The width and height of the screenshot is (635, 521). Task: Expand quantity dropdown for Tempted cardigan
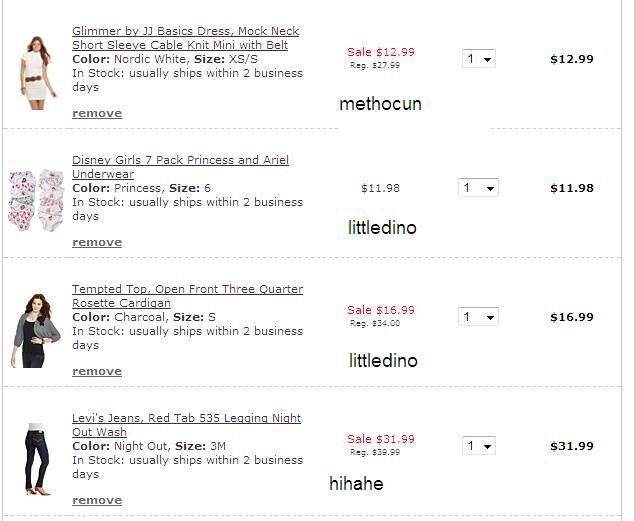click(x=479, y=317)
